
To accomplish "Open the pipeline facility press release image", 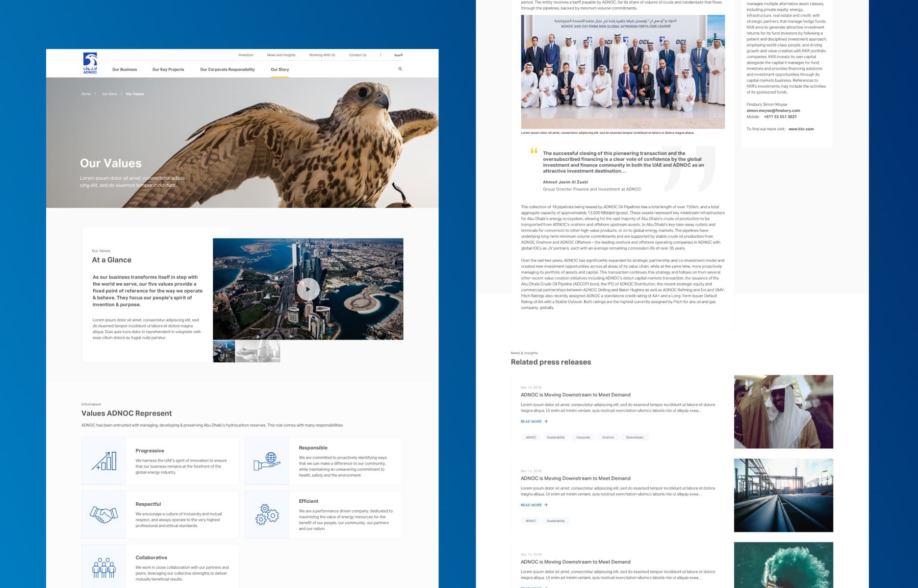I will tap(783, 495).
